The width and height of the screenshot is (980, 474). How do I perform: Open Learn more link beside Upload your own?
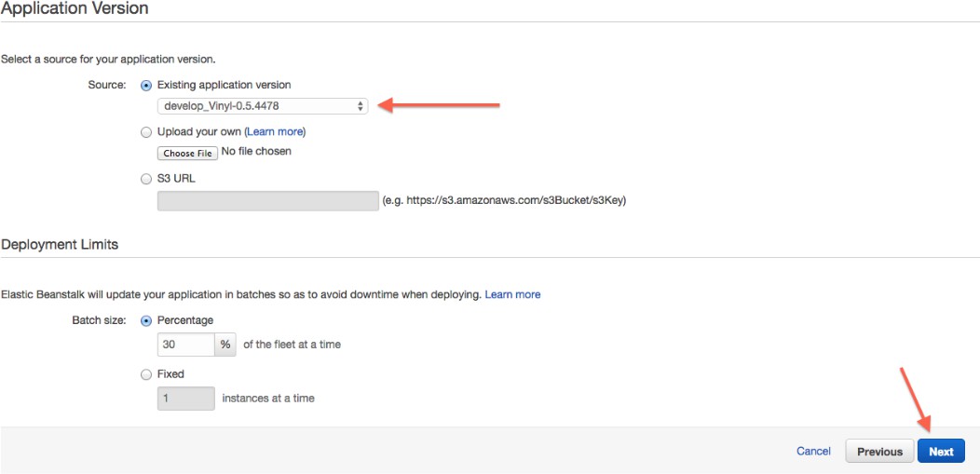pyautogui.click(x=275, y=132)
